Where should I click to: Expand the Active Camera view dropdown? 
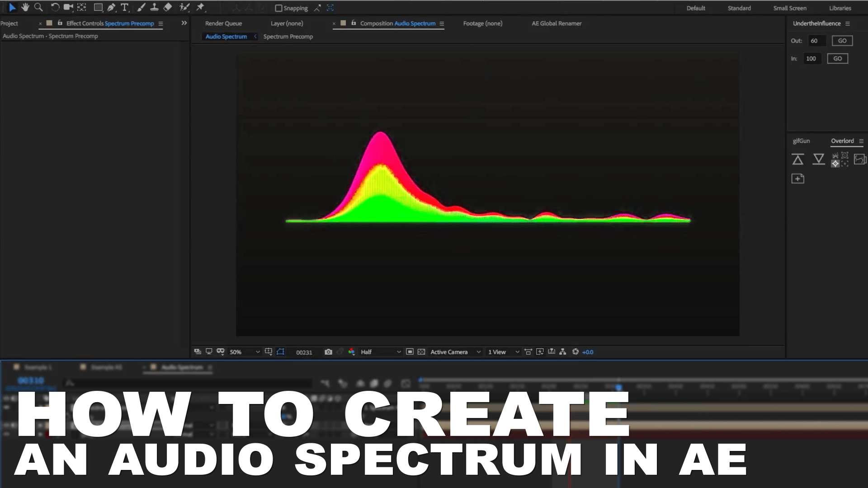454,352
